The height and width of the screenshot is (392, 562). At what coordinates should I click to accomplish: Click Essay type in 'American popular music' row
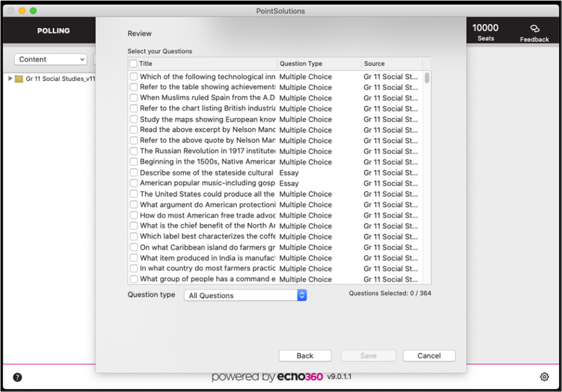coord(289,183)
